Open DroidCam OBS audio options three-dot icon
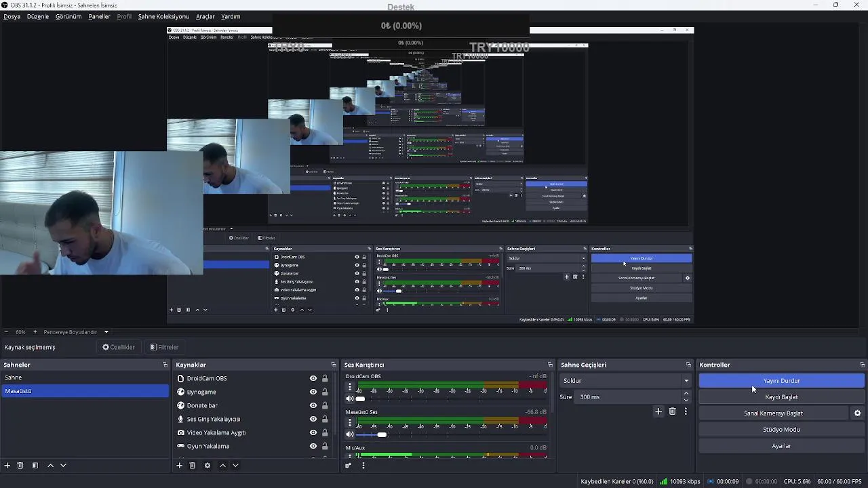The height and width of the screenshot is (488, 868). click(350, 388)
